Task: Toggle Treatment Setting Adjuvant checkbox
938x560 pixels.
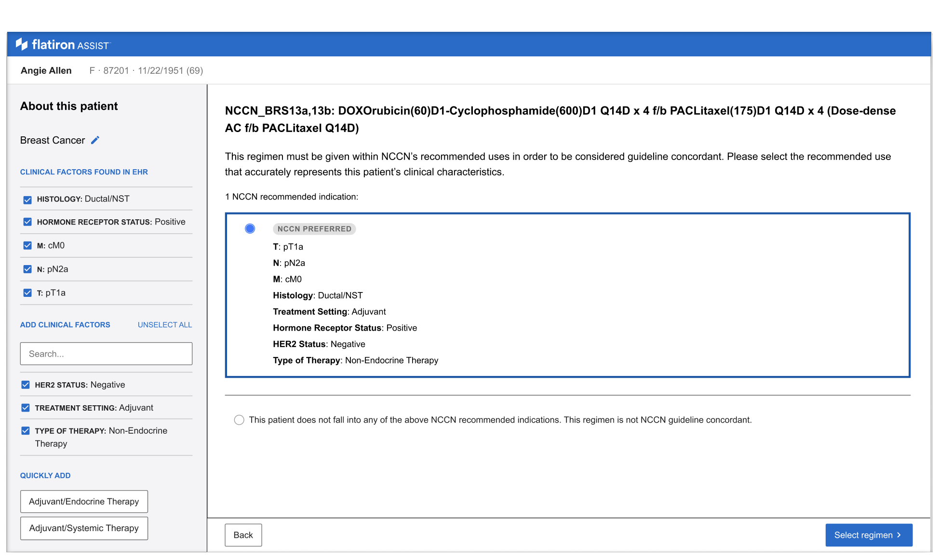Action: click(x=26, y=408)
